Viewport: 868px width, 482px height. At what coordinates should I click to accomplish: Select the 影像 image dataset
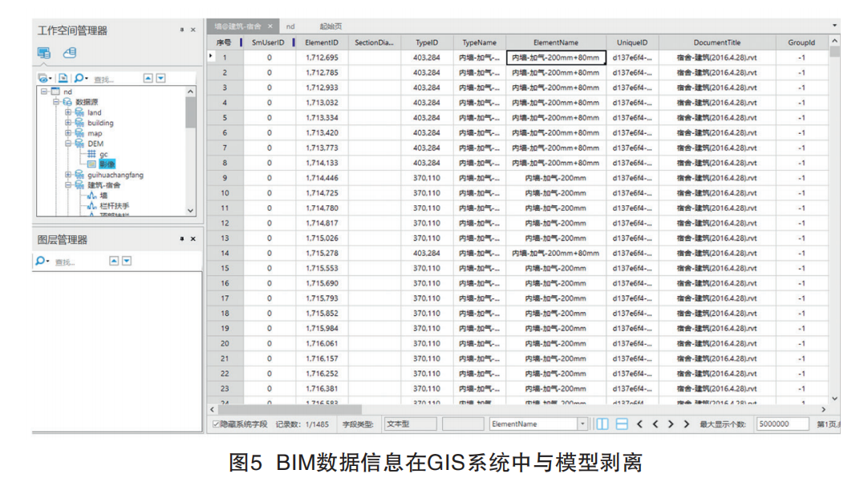107,164
